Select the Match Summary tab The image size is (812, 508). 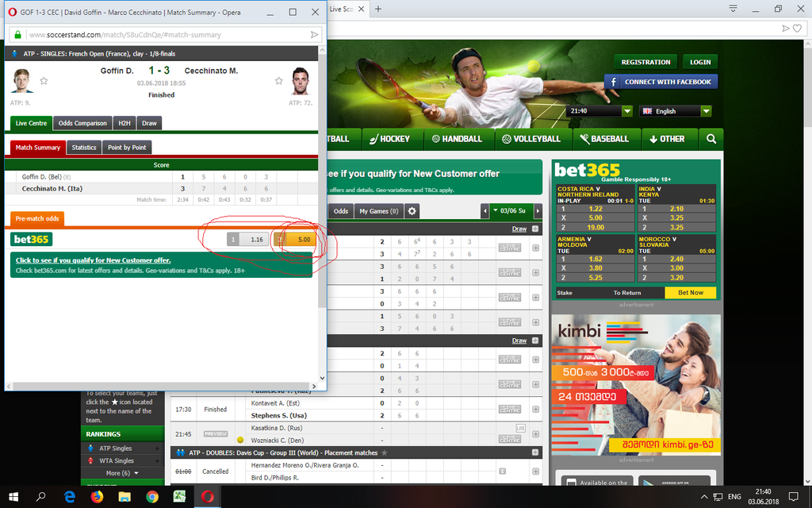38,148
